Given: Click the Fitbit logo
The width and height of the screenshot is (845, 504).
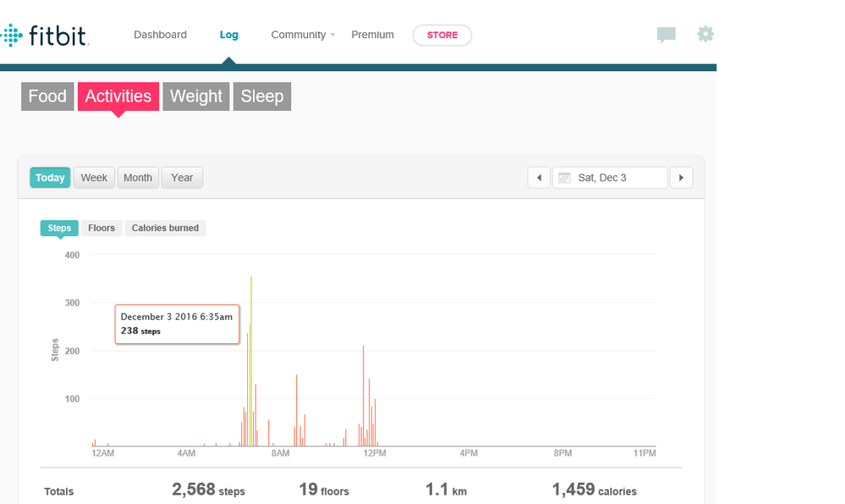Looking at the screenshot, I should point(46,36).
